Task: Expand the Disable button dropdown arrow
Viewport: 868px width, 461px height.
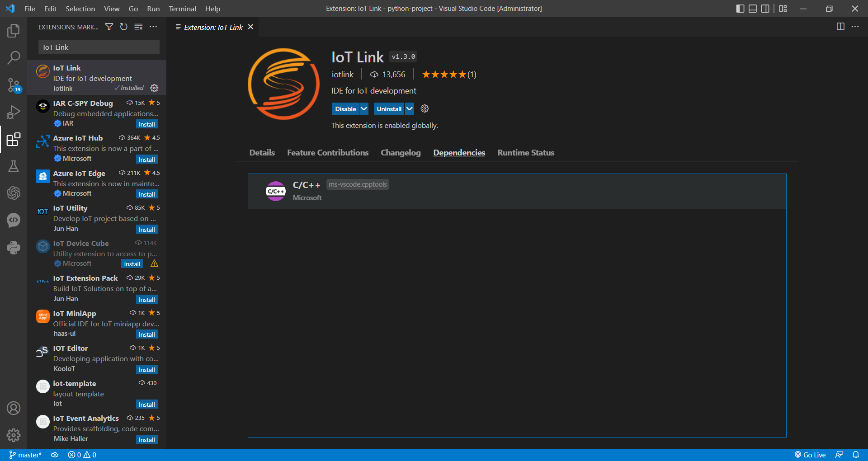Action: click(364, 108)
